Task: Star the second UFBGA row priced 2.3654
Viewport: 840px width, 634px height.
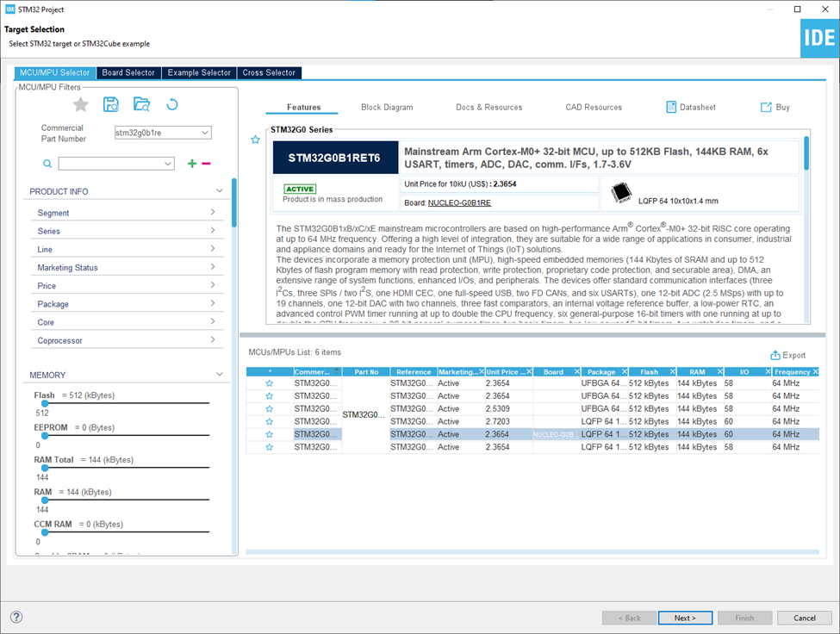Action: [270, 396]
